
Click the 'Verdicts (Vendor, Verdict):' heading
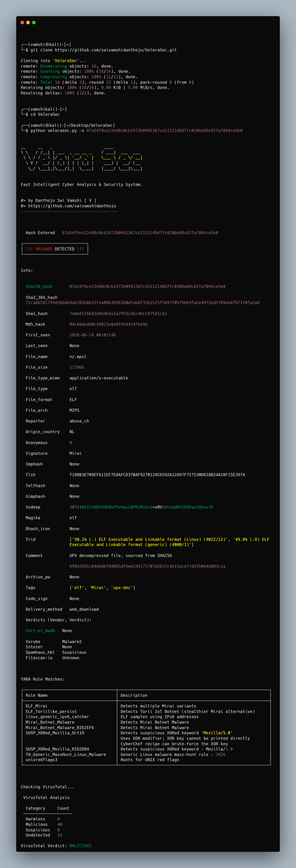(x=58, y=620)
